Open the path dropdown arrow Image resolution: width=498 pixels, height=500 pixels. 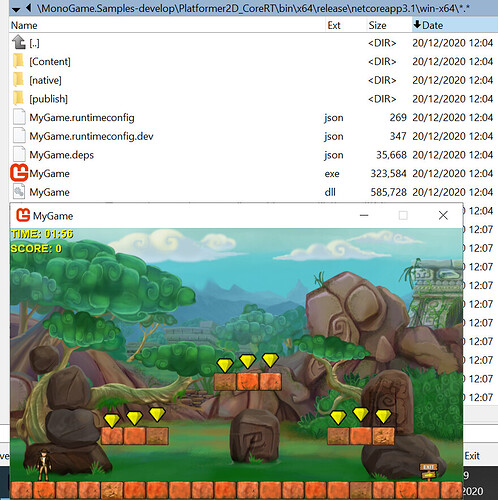[16, 10]
